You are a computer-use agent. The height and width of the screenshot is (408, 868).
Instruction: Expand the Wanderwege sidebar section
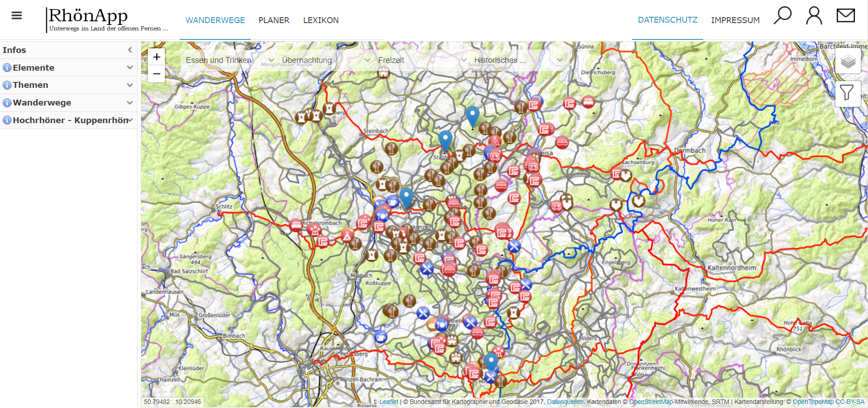130,103
